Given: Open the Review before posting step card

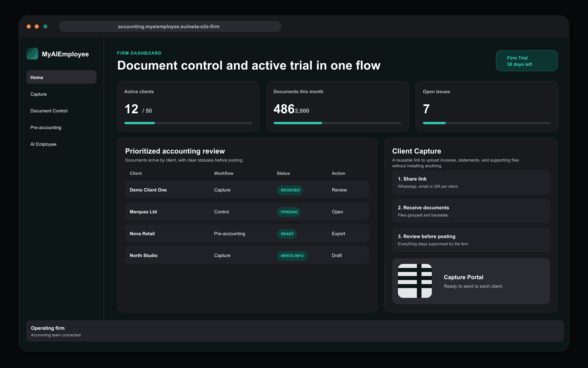Looking at the screenshot, I should point(471,240).
